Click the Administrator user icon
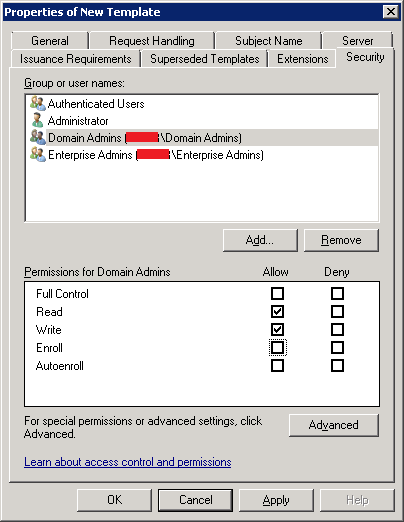 (38, 120)
